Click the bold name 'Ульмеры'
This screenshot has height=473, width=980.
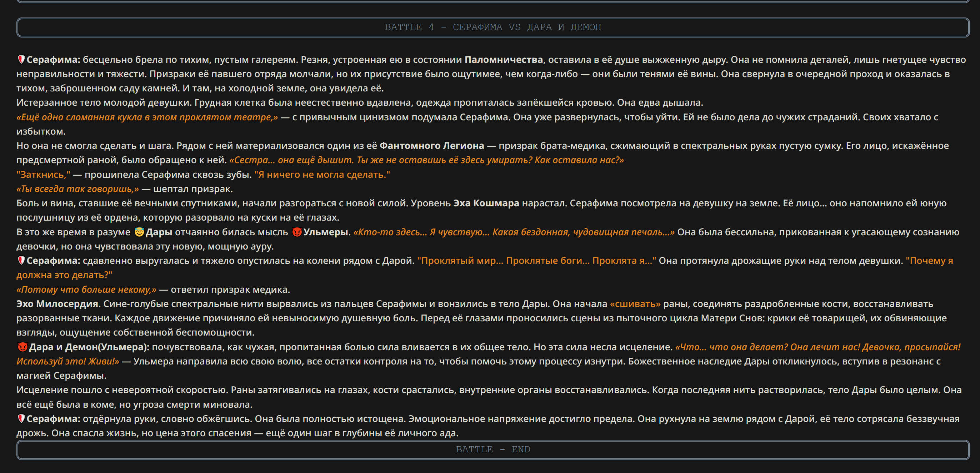pyautogui.click(x=325, y=232)
